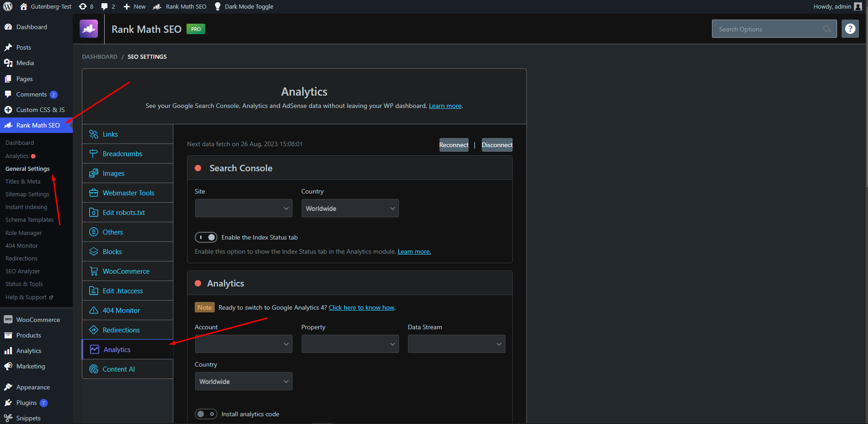Open the help question mark icon
Viewport: 868px width, 424px height.
[850, 29]
